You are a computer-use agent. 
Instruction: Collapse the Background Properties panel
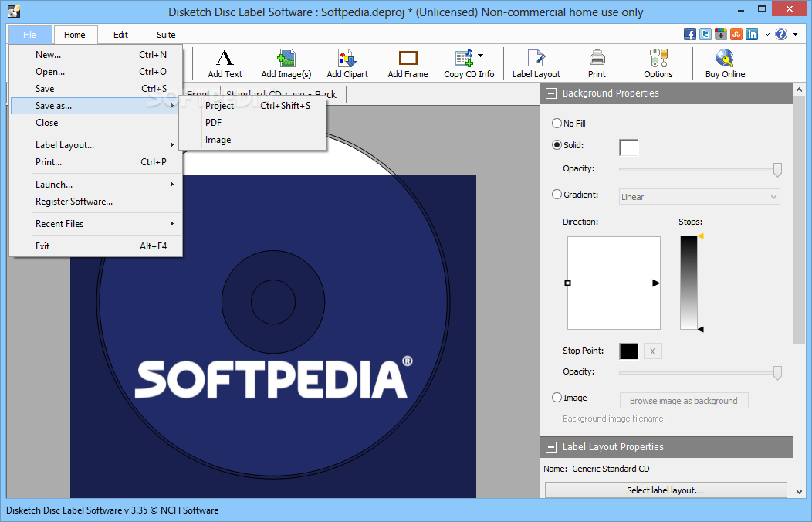tap(552, 93)
